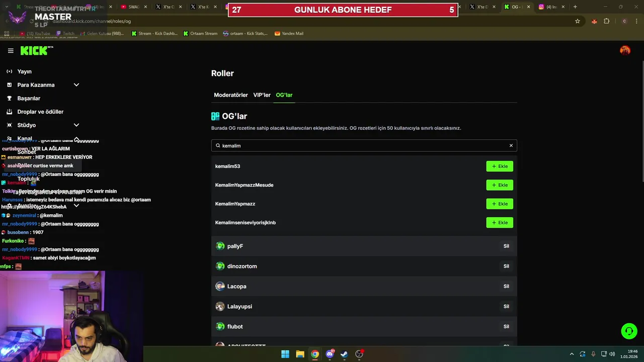The image size is (644, 362).
Task: Open the green support chat bubble
Action: tap(629, 331)
